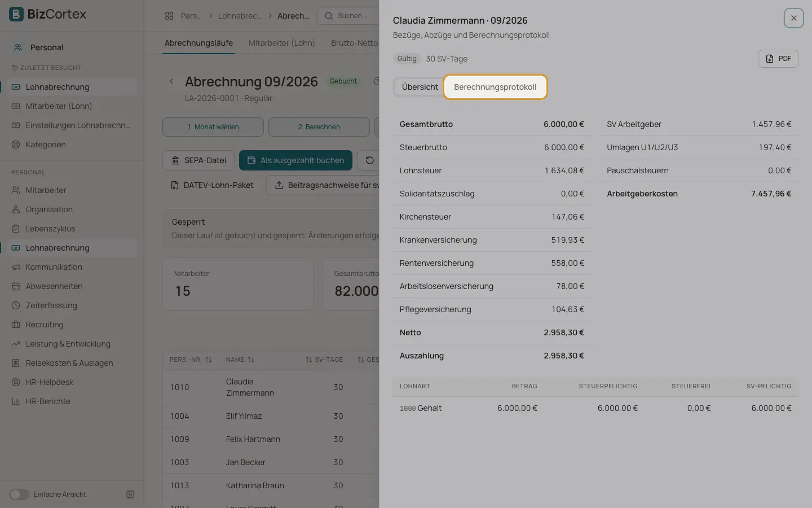
Task: Click the Reisekosten & Auslagen receipt icon
Action: click(x=16, y=363)
